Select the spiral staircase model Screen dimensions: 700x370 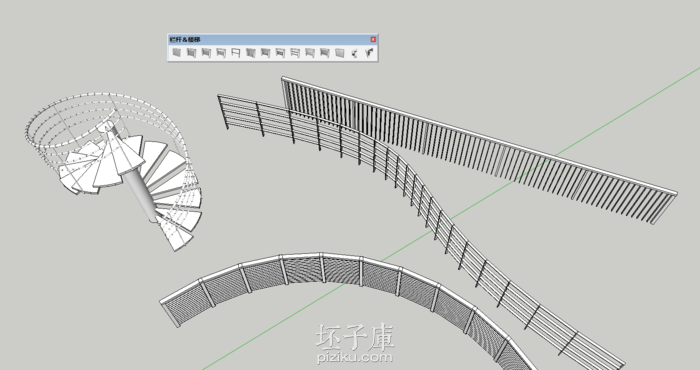[114, 172]
